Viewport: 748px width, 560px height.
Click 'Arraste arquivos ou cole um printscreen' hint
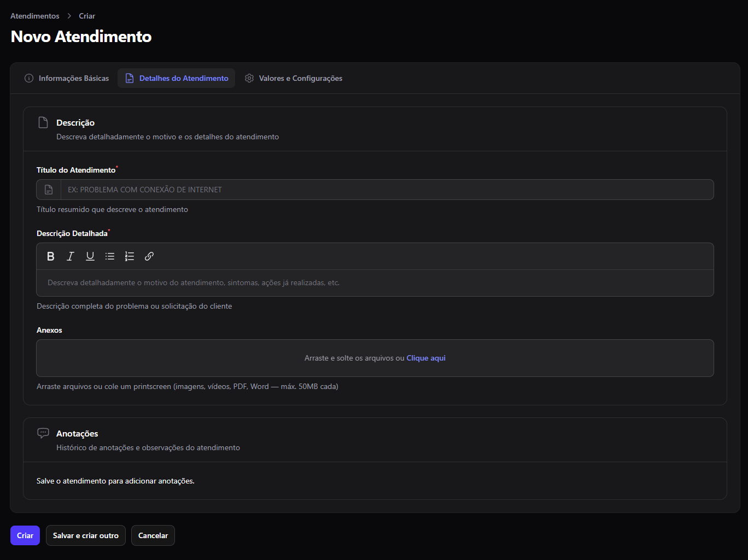coord(188,386)
